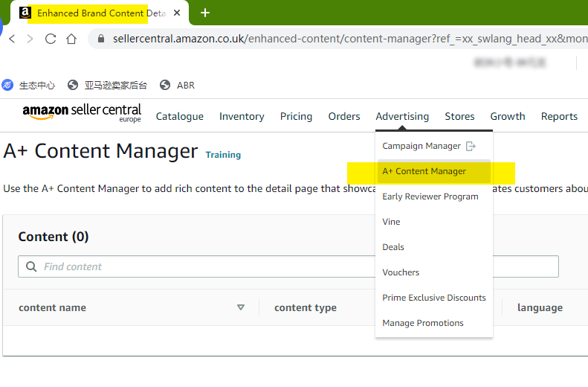Open the Orders menu
The height and width of the screenshot is (387, 588).
344,116
